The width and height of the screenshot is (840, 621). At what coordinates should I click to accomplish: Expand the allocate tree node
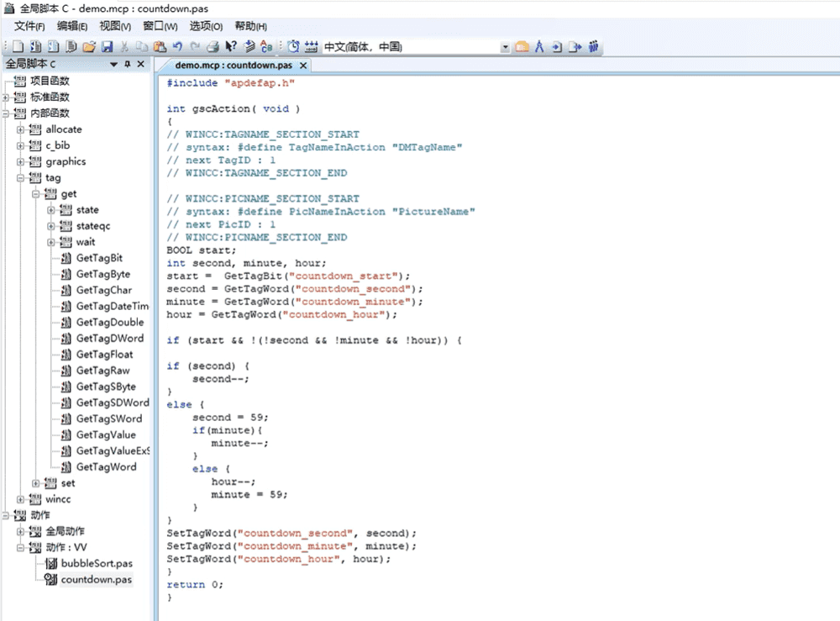20,129
